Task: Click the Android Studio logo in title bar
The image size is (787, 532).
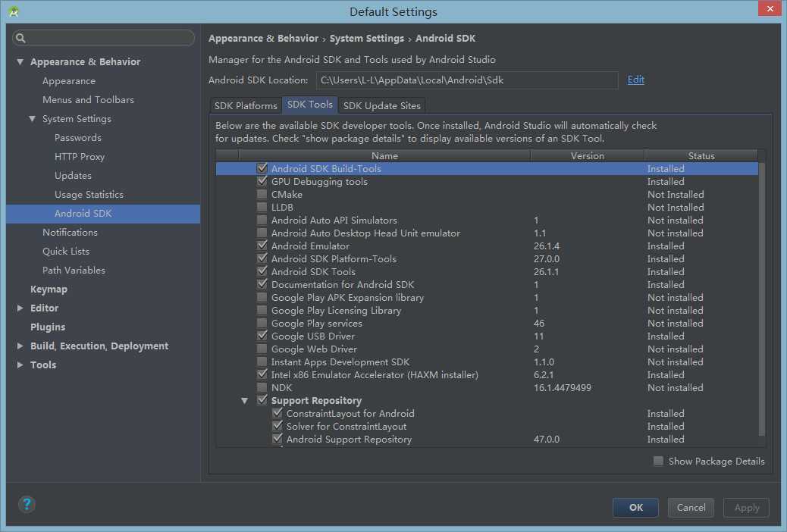Action: 14,11
